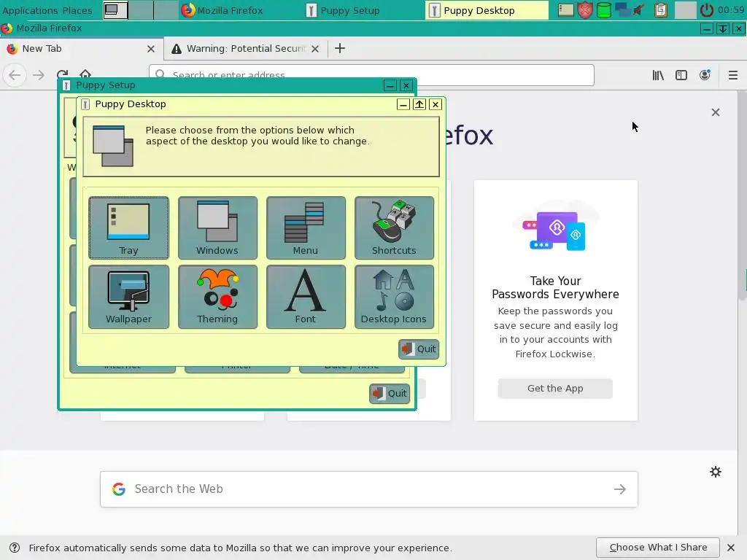Open the Places menu in top panel
Viewport: 747px width, 560px height.
coord(77,10)
